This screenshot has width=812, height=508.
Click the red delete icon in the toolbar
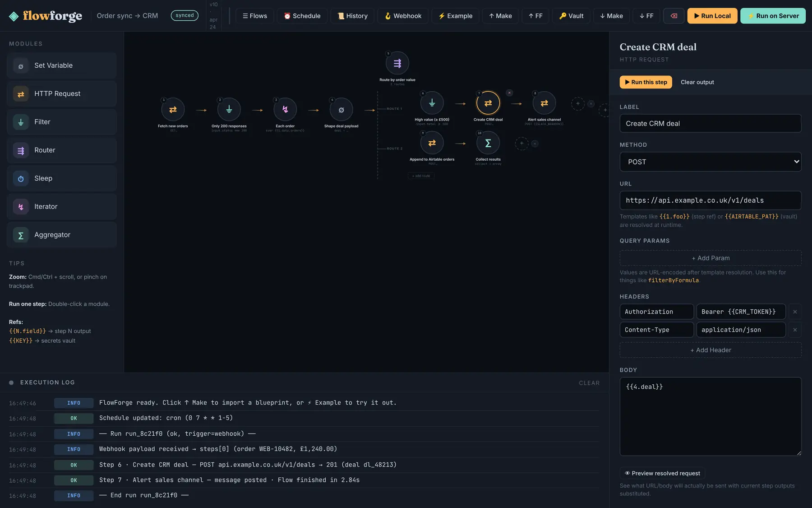pyautogui.click(x=674, y=16)
